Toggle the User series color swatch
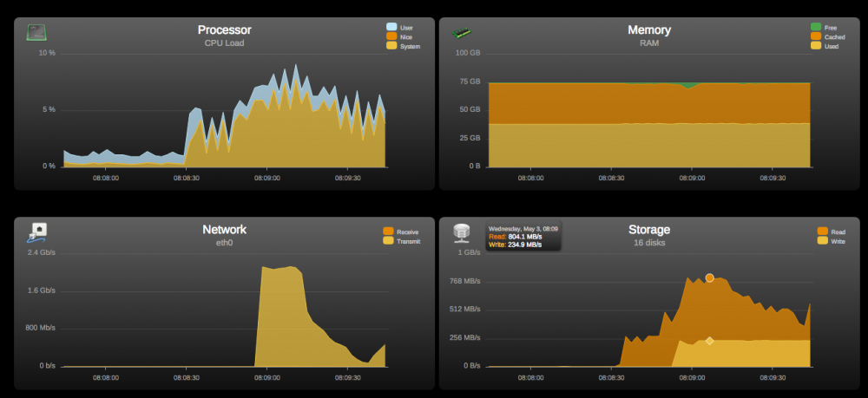This screenshot has height=398, width=868. click(x=391, y=27)
